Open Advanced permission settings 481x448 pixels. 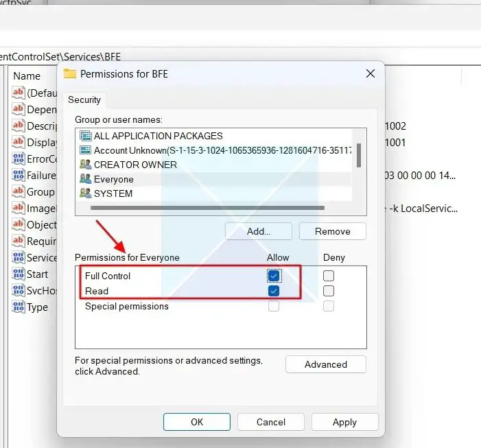(x=326, y=364)
